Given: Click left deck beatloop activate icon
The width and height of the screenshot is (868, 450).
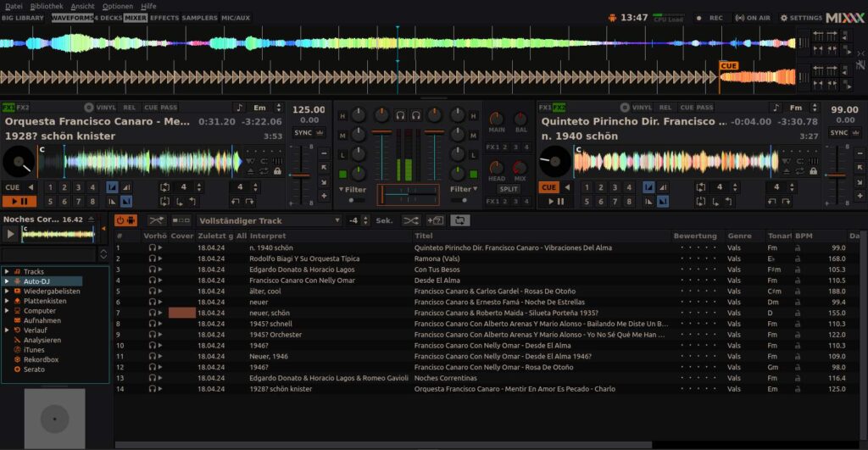Looking at the screenshot, I should pos(164,187).
